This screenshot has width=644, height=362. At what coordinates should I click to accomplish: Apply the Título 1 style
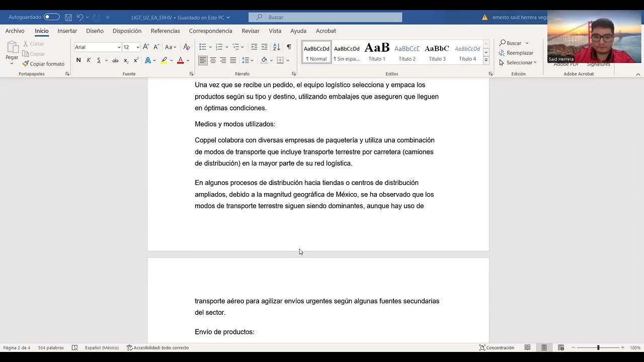pos(377,52)
